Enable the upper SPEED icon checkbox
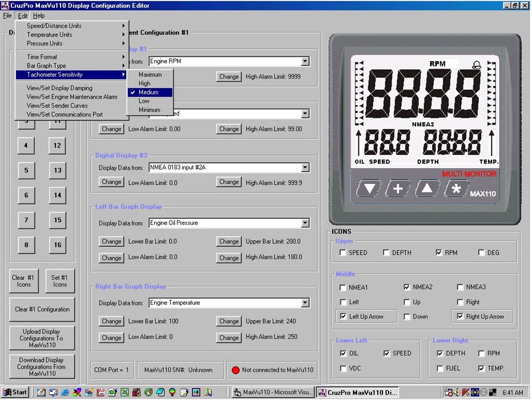 point(342,253)
